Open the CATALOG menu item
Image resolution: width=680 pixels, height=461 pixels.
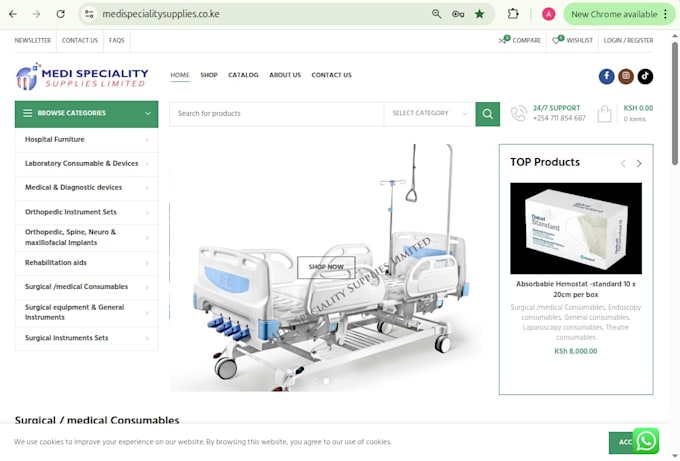click(x=243, y=75)
